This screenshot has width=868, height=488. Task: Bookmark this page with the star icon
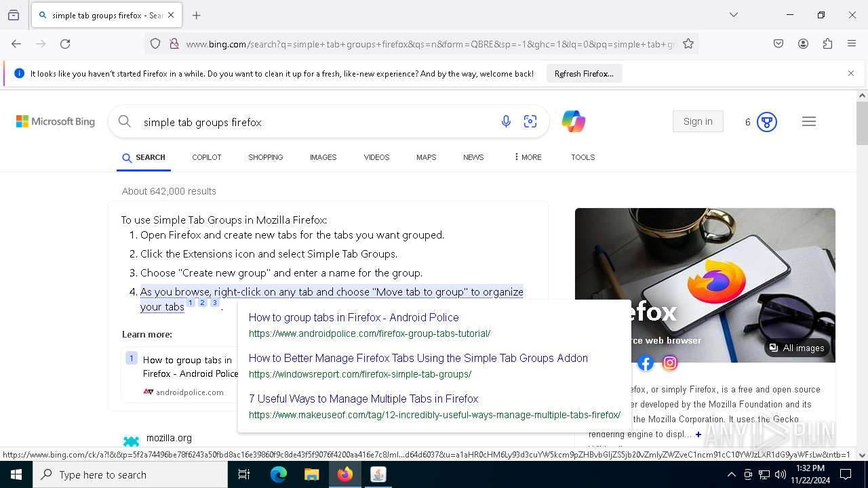point(688,43)
